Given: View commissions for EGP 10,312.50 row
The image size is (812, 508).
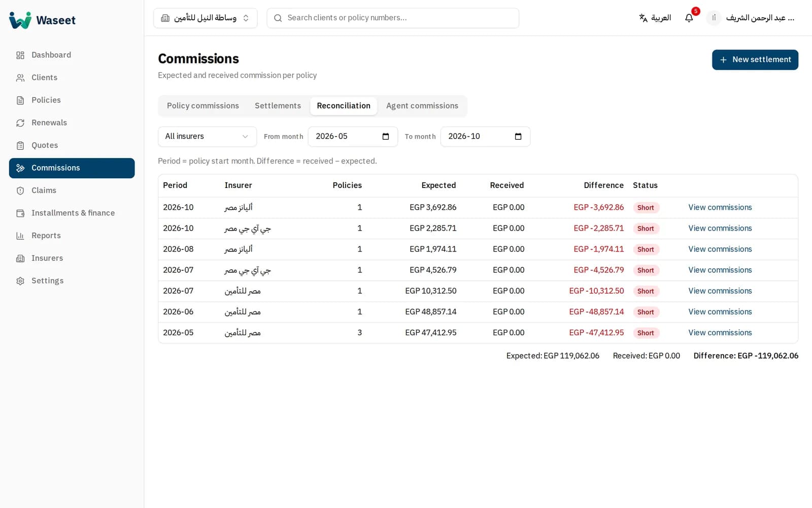Looking at the screenshot, I should tap(720, 291).
